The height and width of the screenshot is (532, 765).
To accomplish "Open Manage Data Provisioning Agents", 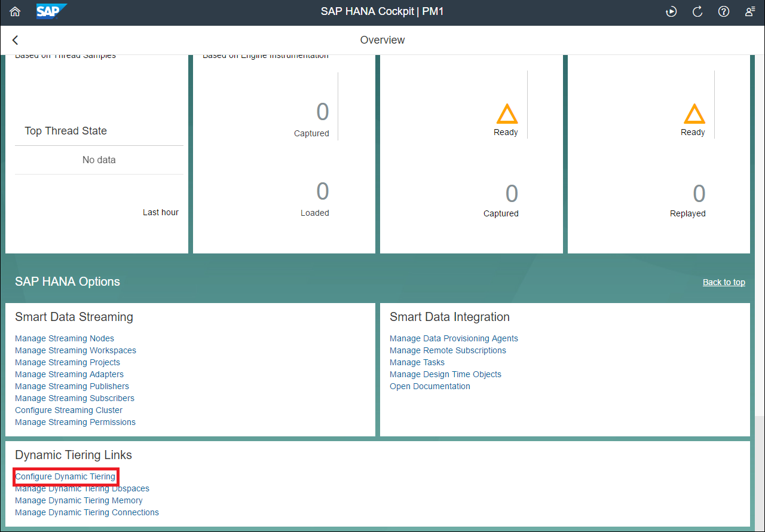I will coord(454,338).
